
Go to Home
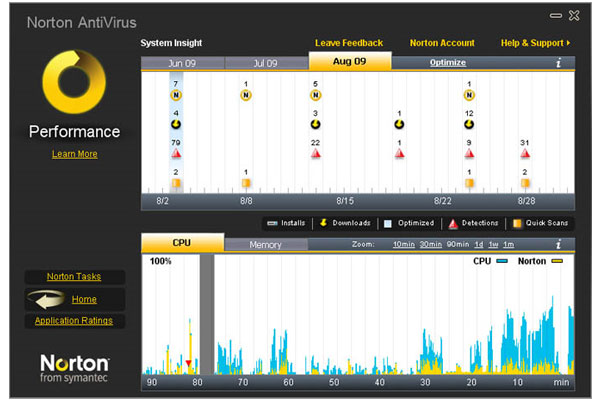pyautogui.click(x=84, y=300)
